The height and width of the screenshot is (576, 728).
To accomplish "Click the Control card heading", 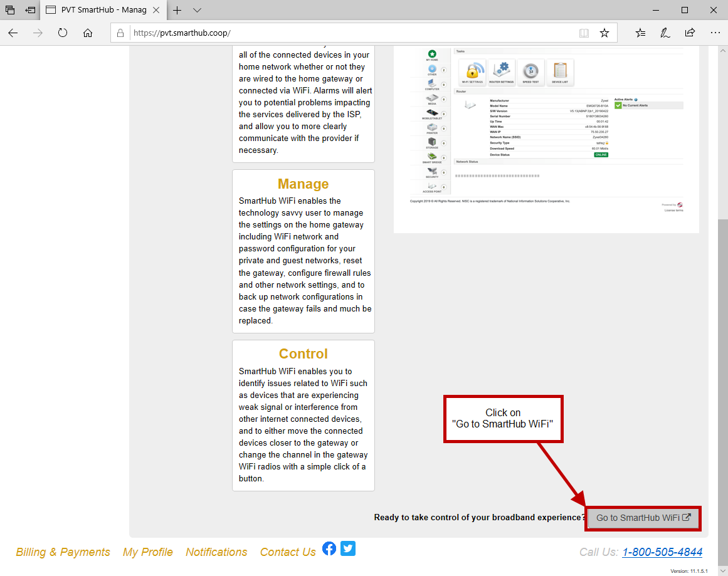I will (x=303, y=353).
